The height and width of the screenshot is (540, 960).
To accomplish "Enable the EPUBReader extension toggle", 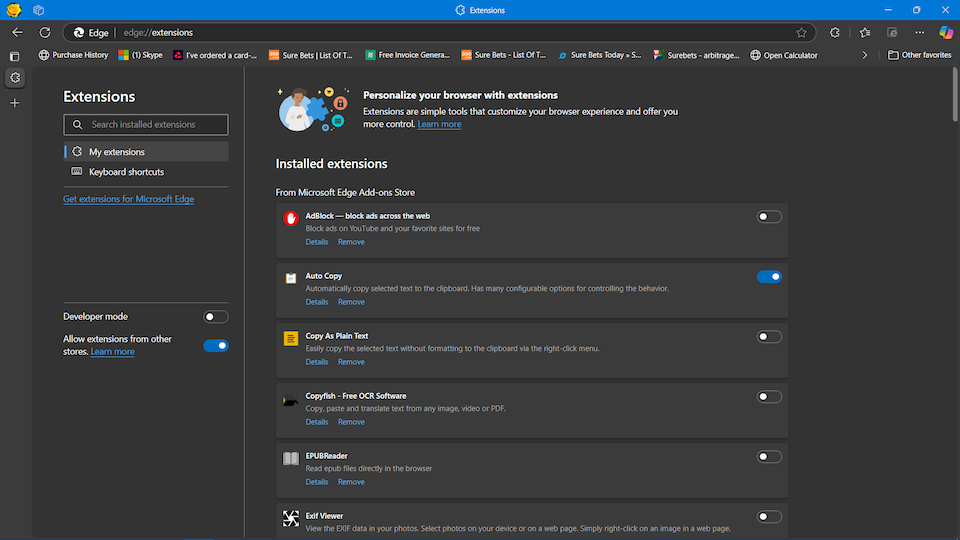I will (769, 457).
